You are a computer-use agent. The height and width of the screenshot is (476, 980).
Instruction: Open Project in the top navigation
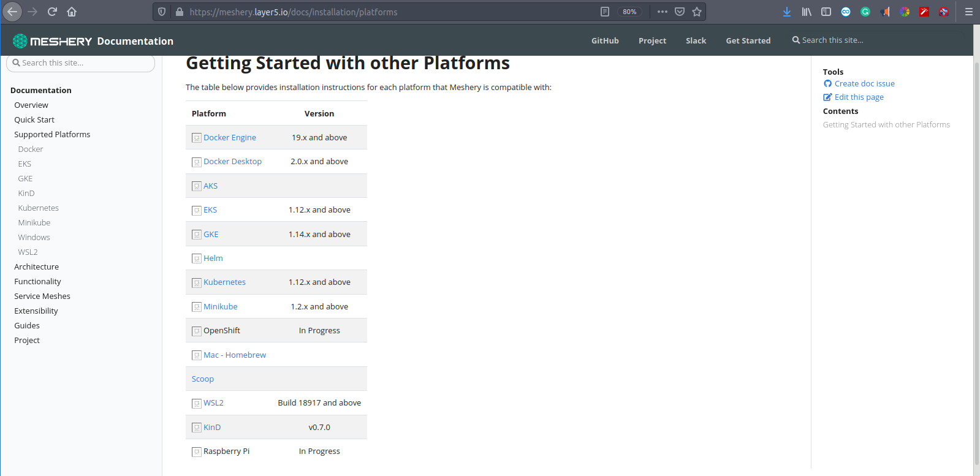[652, 41]
